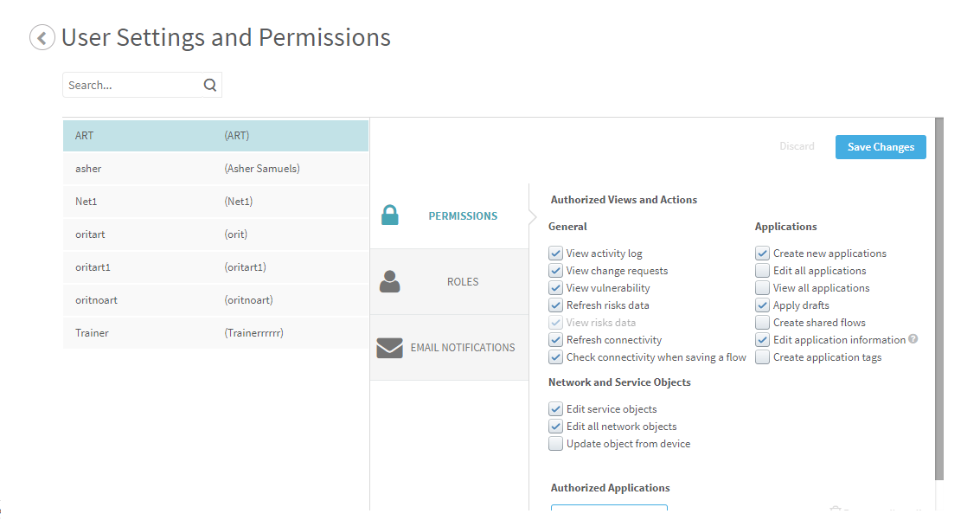
Task: Click the Discard link
Action: pyautogui.click(x=797, y=147)
